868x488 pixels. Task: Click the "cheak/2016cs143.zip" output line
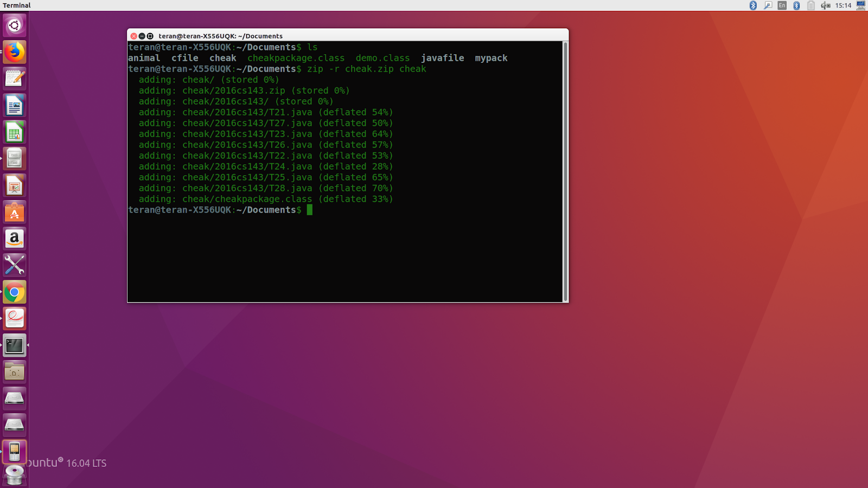coord(244,91)
